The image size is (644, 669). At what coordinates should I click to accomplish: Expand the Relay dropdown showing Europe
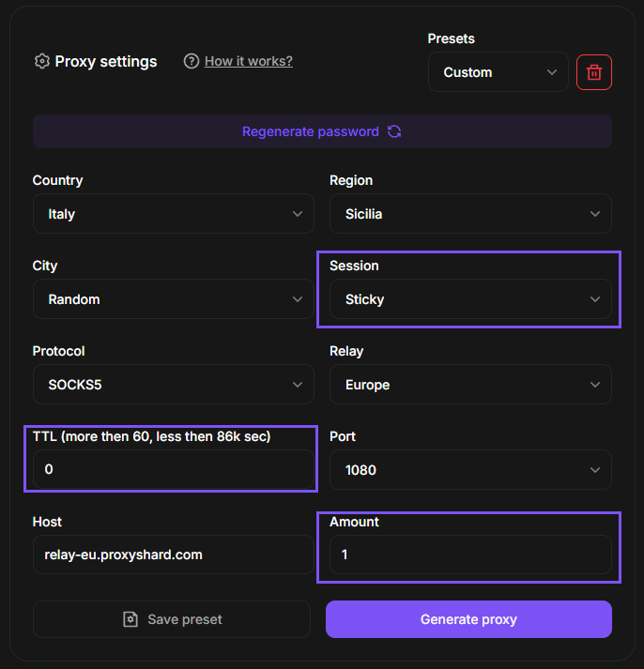tap(470, 385)
